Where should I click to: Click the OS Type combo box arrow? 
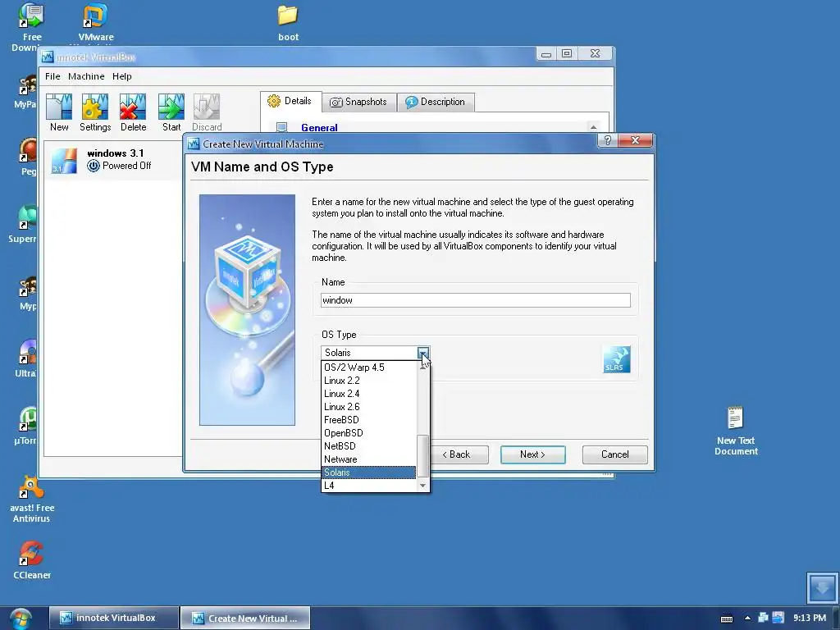pyautogui.click(x=423, y=353)
